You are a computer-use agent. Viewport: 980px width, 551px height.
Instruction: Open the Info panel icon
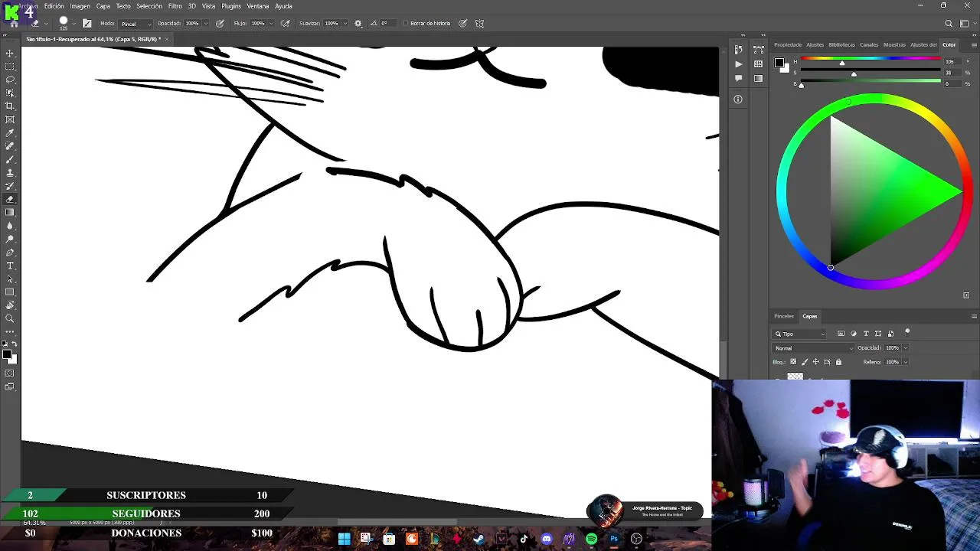tap(738, 99)
